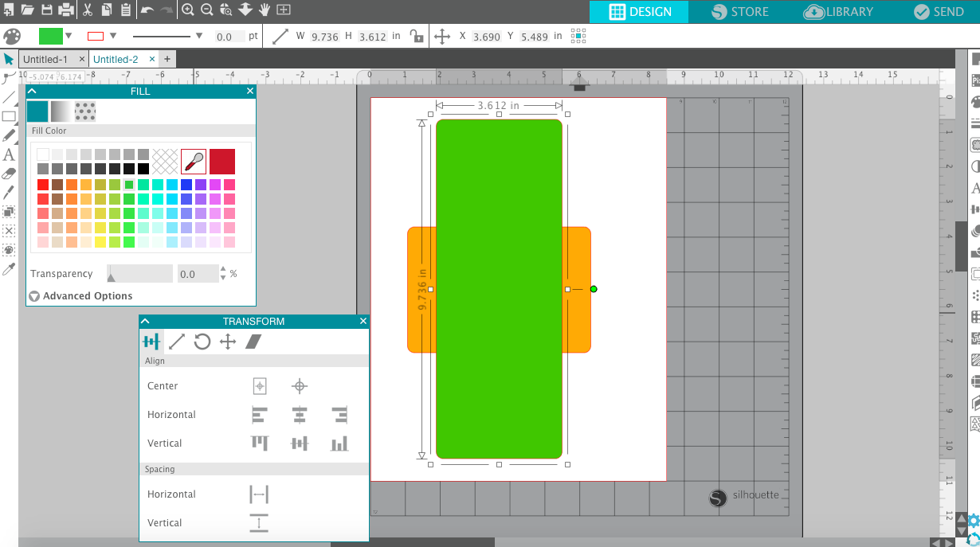This screenshot has width=980, height=547.
Task: Click the Open file folder icon
Action: (x=28, y=10)
